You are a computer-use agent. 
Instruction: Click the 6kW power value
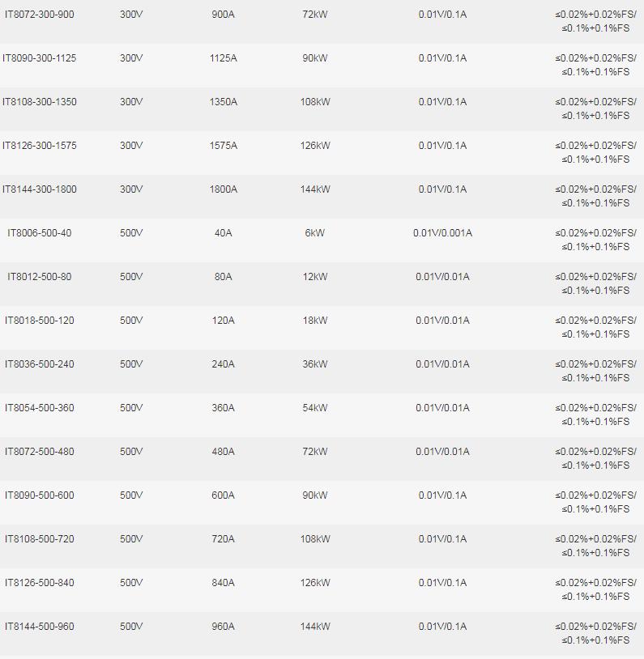point(315,233)
